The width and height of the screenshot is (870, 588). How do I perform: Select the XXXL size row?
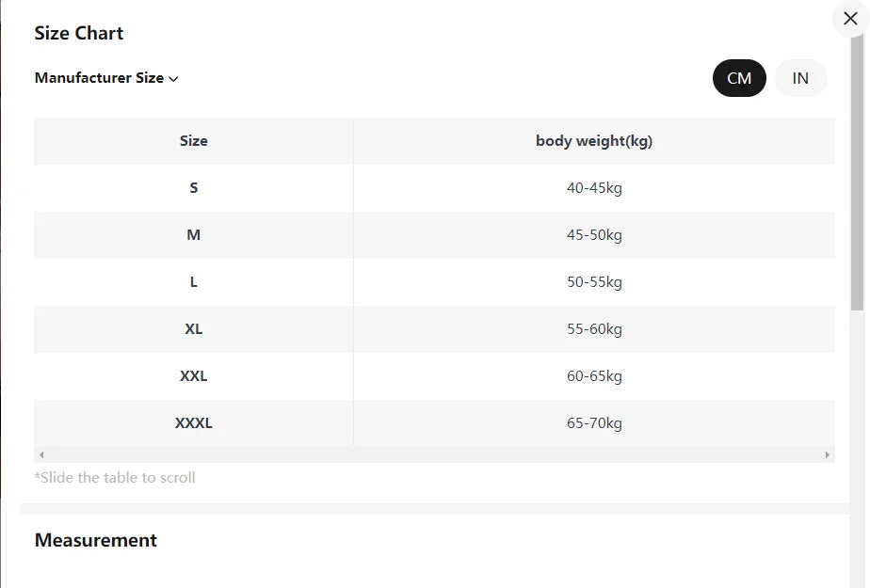(434, 423)
